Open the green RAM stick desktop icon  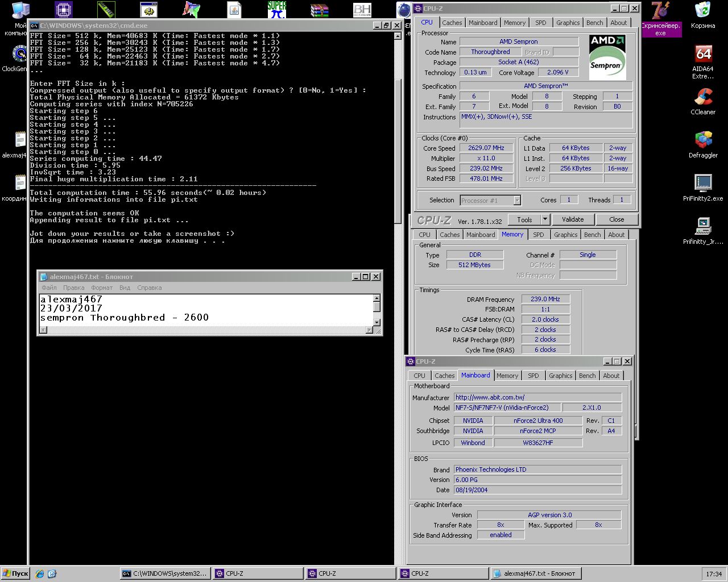click(106, 10)
